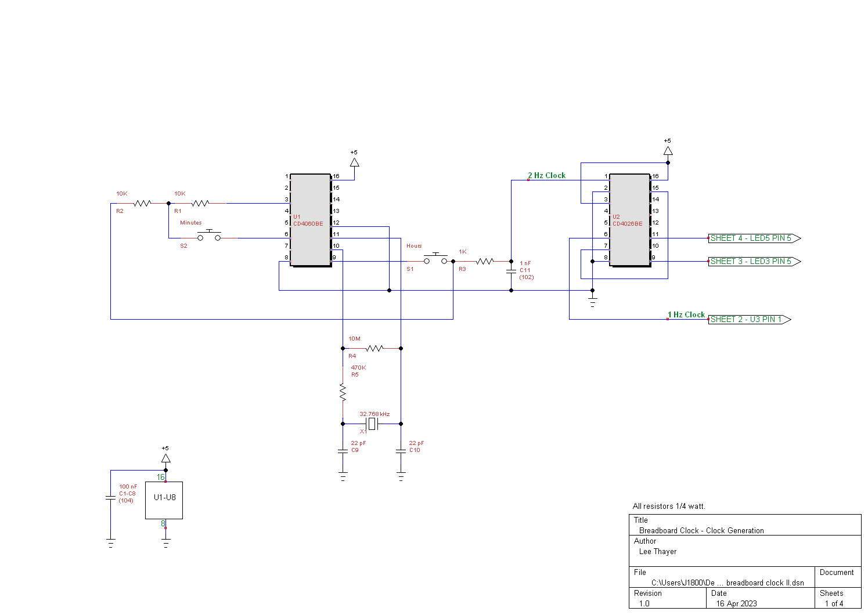This screenshot has height=615, width=868.
Task: Click the SHEET 3 - LED3 PIN 5 connector
Action: click(754, 261)
